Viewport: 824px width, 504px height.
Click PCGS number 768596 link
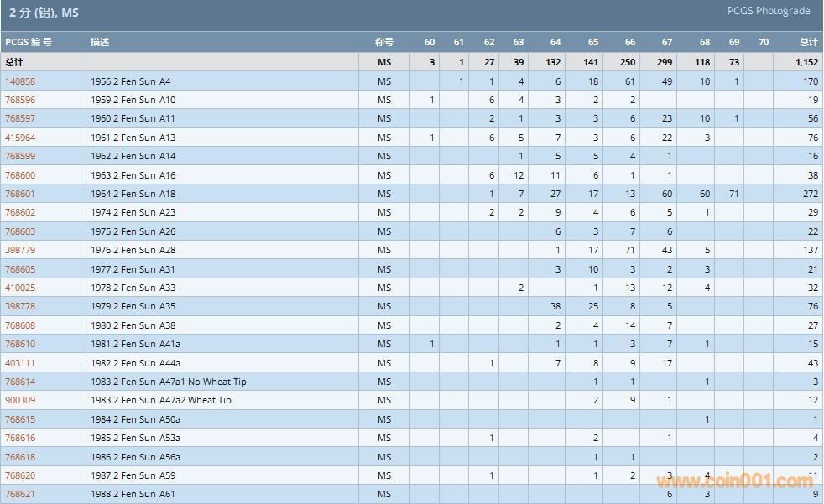click(20, 100)
